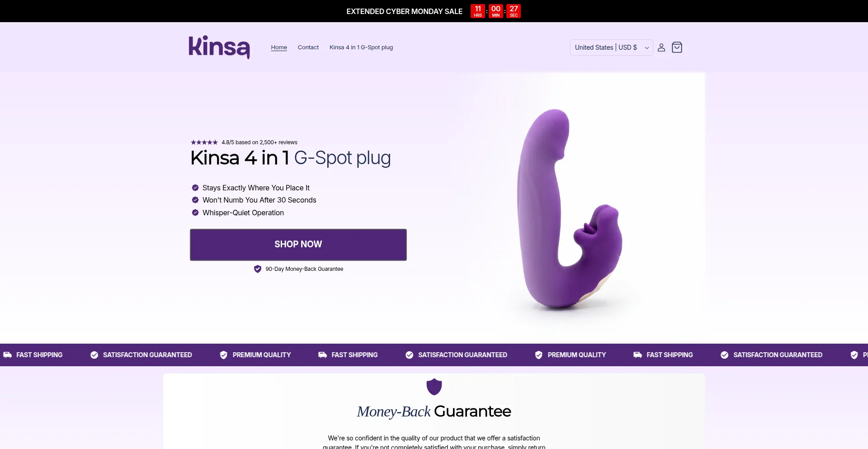Click the 90-Day Money-Back Guarantee text
868x449 pixels.
click(304, 269)
